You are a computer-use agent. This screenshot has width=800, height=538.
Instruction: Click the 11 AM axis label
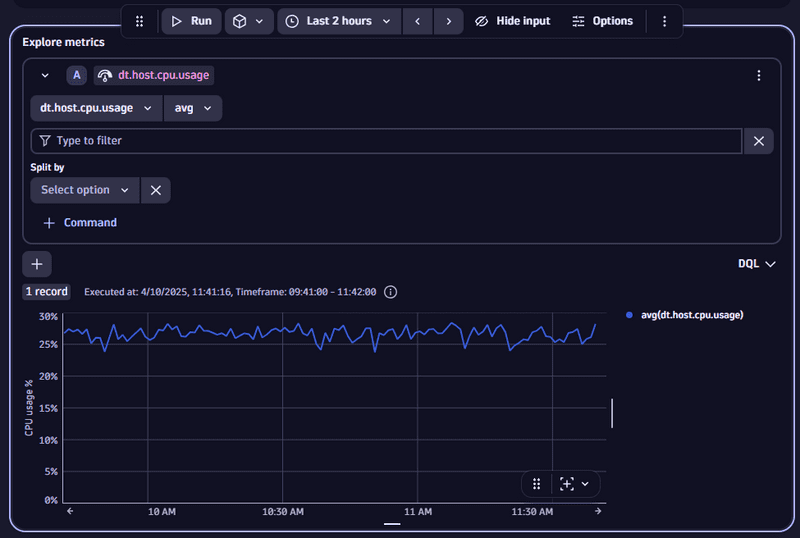tap(418, 511)
